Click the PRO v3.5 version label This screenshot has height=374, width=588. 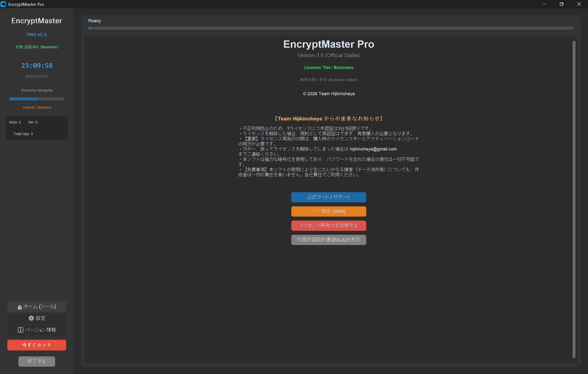[x=37, y=35]
